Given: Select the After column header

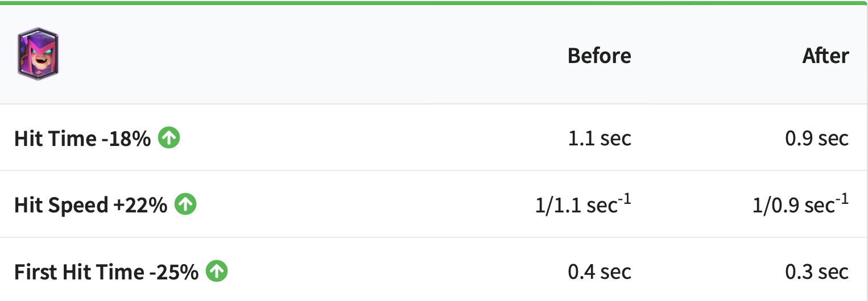Looking at the screenshot, I should pyautogui.click(x=825, y=56).
